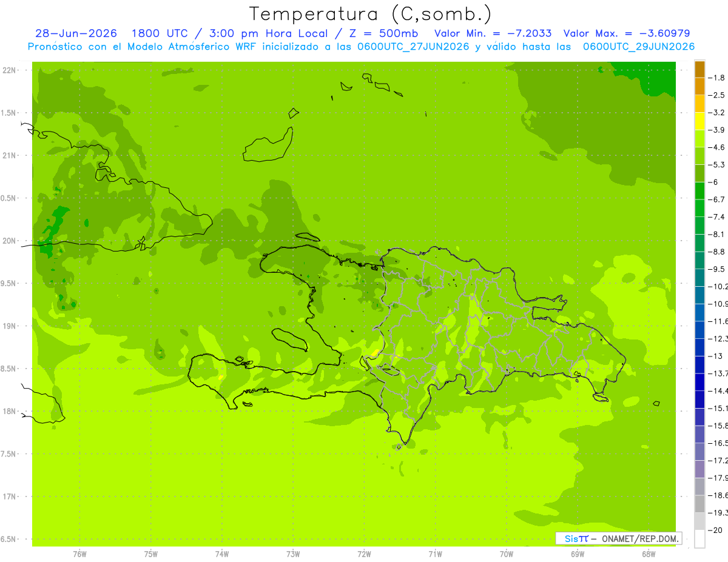Click the brown colorbar swatch above -1.8
The width and height of the screenshot is (728, 562).
pyautogui.click(x=699, y=69)
